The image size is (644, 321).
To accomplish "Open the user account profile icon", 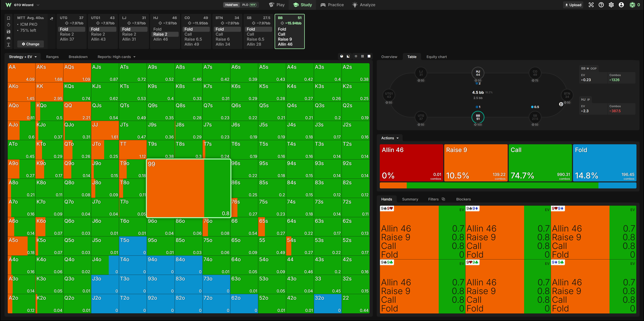I will 621,5.
